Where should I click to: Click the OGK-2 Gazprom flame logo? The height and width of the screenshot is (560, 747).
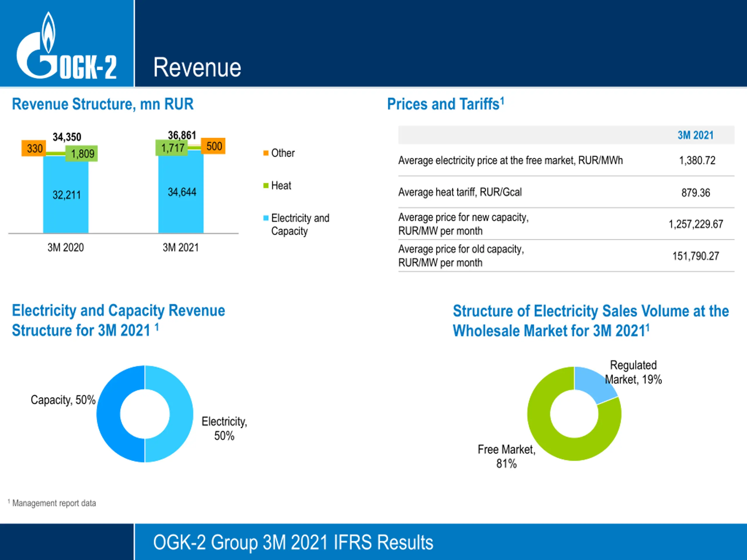click(x=67, y=45)
